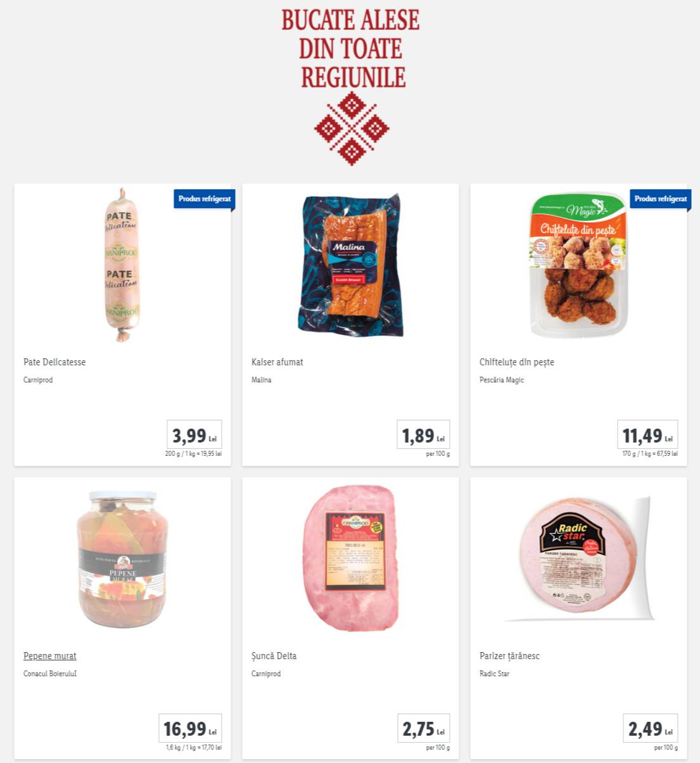Click the 2,75 Lei price tag
Viewport: 700px width, 763px height.
pyautogui.click(x=423, y=728)
